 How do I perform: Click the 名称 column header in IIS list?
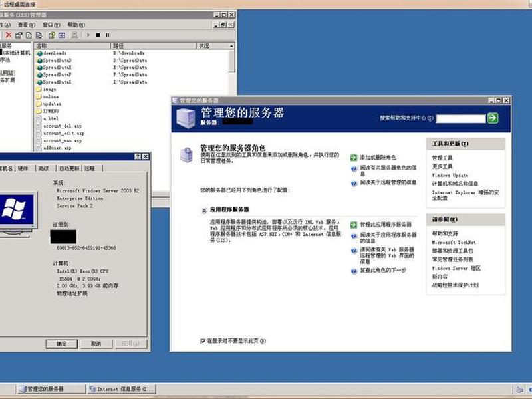point(72,46)
